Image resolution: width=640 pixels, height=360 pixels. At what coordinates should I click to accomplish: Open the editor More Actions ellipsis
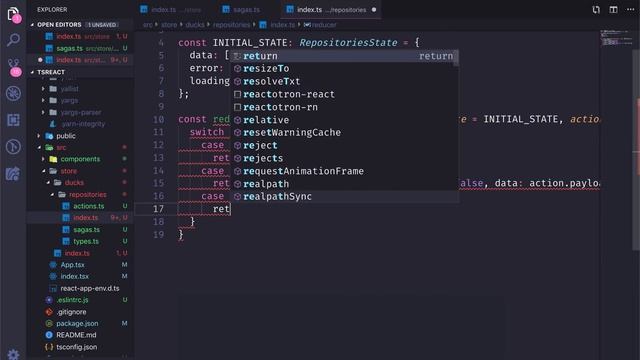[x=631, y=9]
